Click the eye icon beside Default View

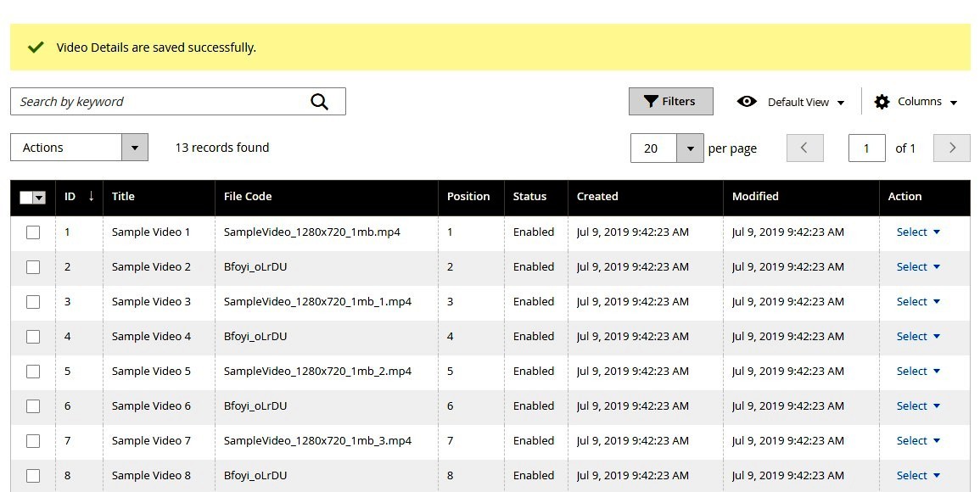(747, 102)
